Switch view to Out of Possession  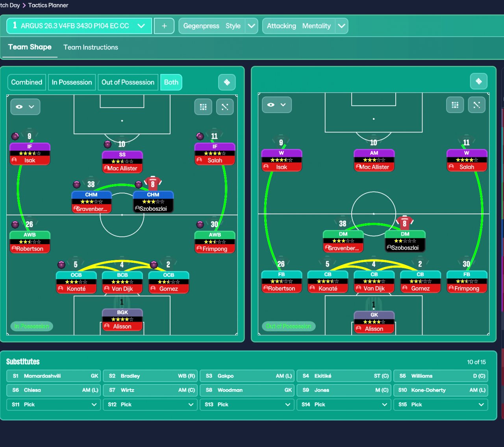point(128,82)
